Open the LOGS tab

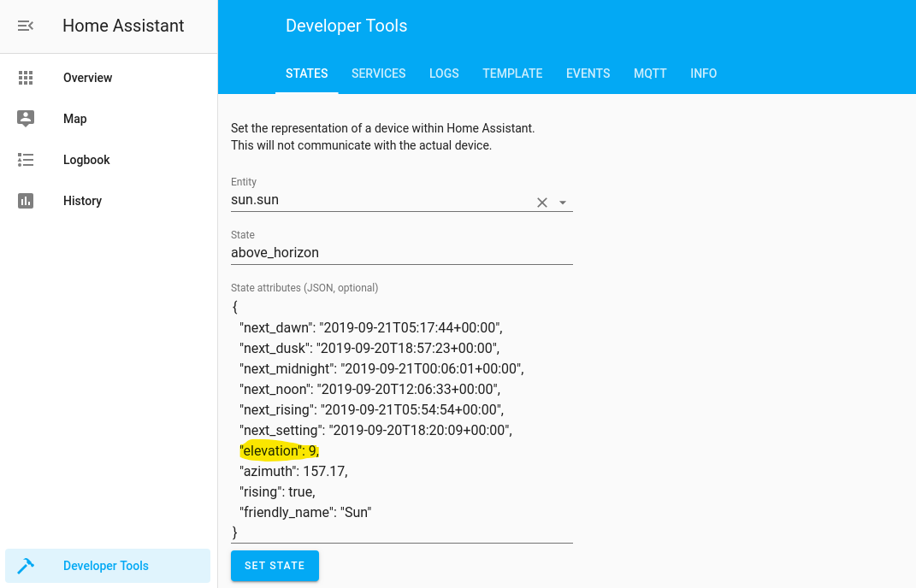point(444,73)
